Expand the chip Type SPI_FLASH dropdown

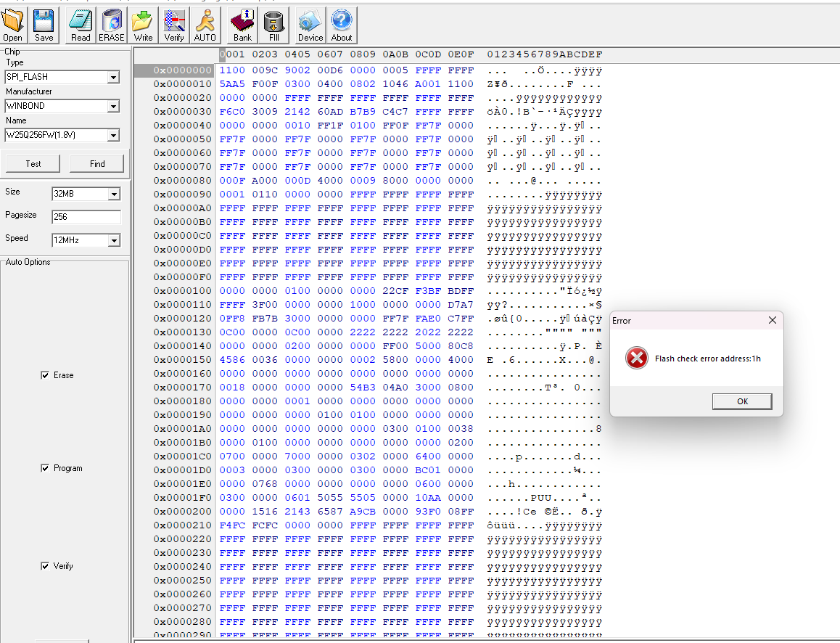click(113, 78)
